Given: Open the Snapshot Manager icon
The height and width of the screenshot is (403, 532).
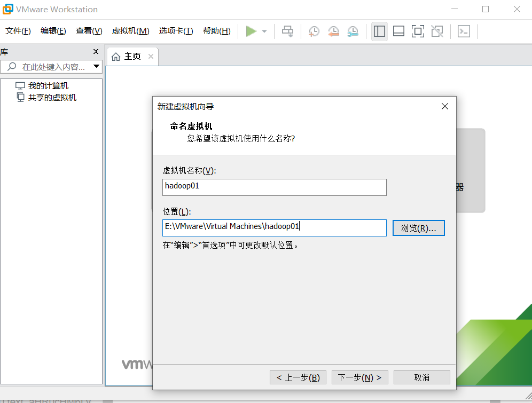Looking at the screenshot, I should point(353,31).
